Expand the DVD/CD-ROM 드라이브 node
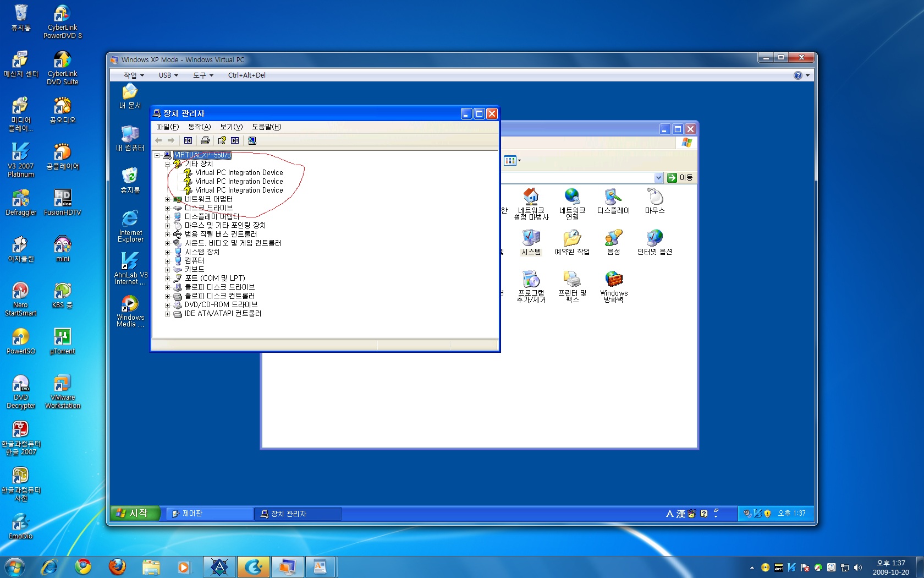 pyautogui.click(x=167, y=305)
